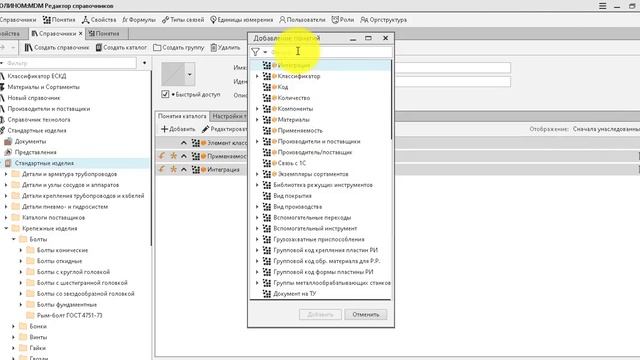Image resolution: width=640 pixels, height=360 pixels.
Task: Click the dialog filter text field
Action: coord(330,52)
